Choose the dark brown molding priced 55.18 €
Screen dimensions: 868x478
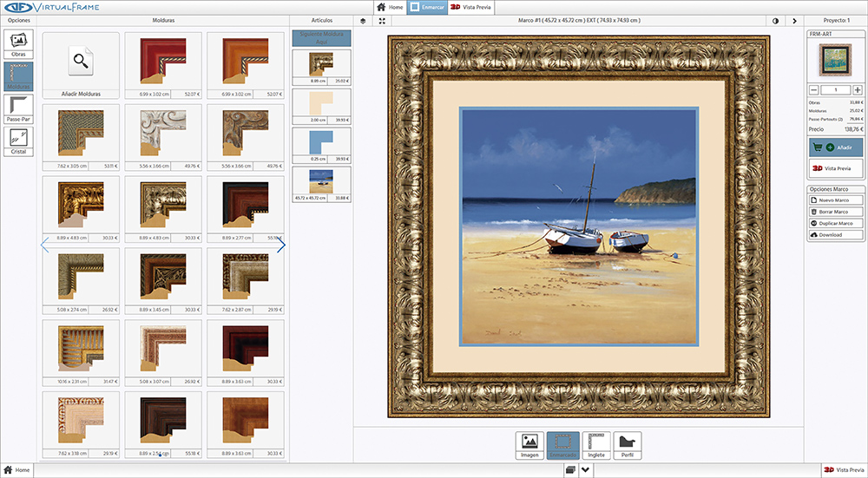pyautogui.click(x=163, y=425)
